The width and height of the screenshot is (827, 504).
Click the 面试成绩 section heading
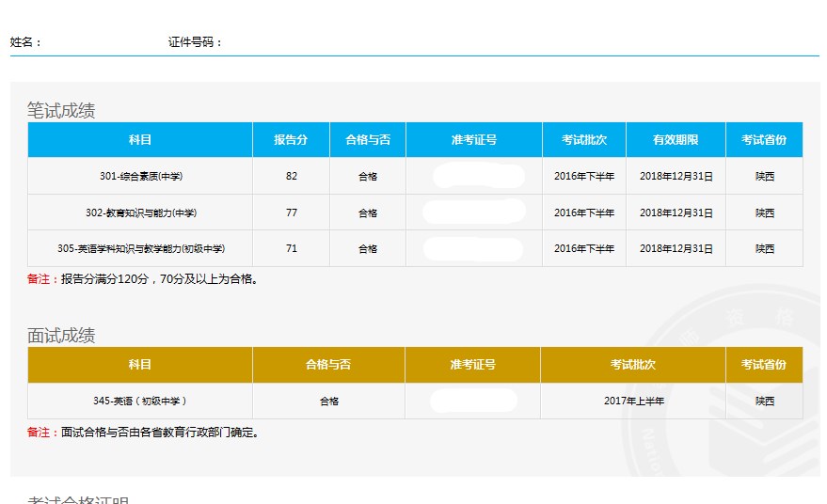click(x=61, y=336)
